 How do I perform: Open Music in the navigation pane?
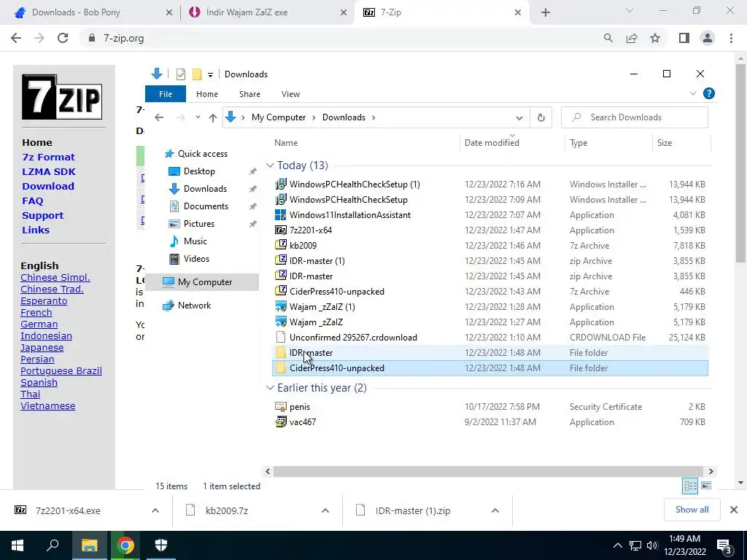195,241
